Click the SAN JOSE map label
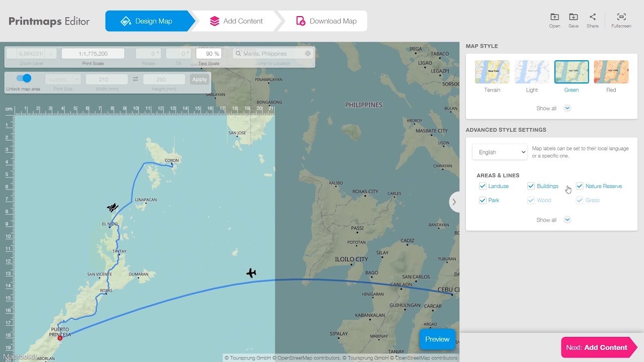The image size is (644, 362). point(237,133)
